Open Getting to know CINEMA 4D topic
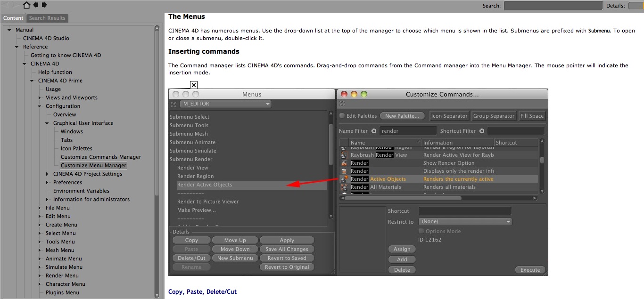The height and width of the screenshot is (299, 644). coord(66,56)
